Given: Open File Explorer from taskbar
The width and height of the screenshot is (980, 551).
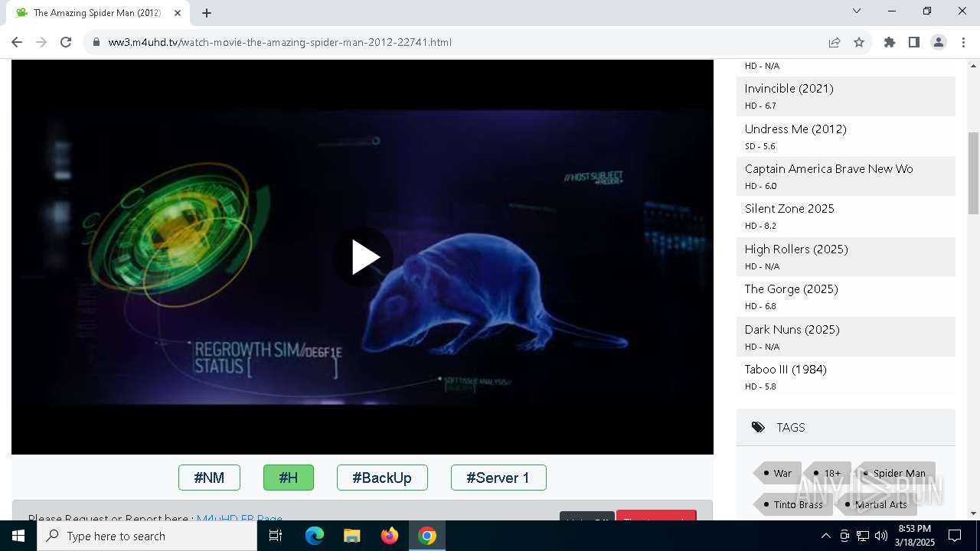Looking at the screenshot, I should [x=352, y=536].
